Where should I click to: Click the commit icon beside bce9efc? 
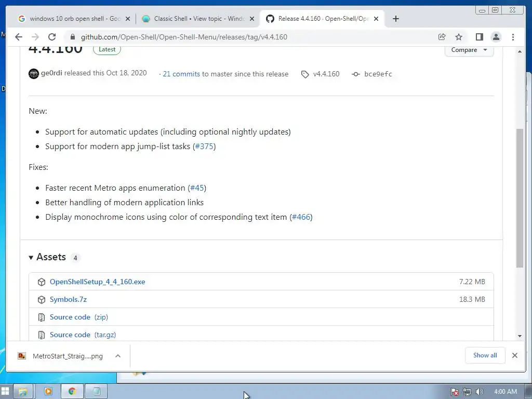[355, 74]
